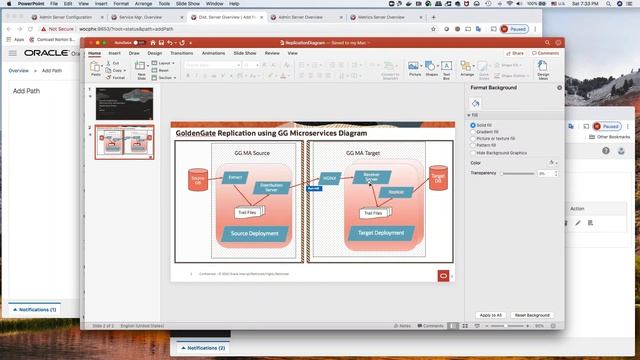Expand Notifications (2) panel at bottom
The image size is (640, 360).
coord(203,348)
